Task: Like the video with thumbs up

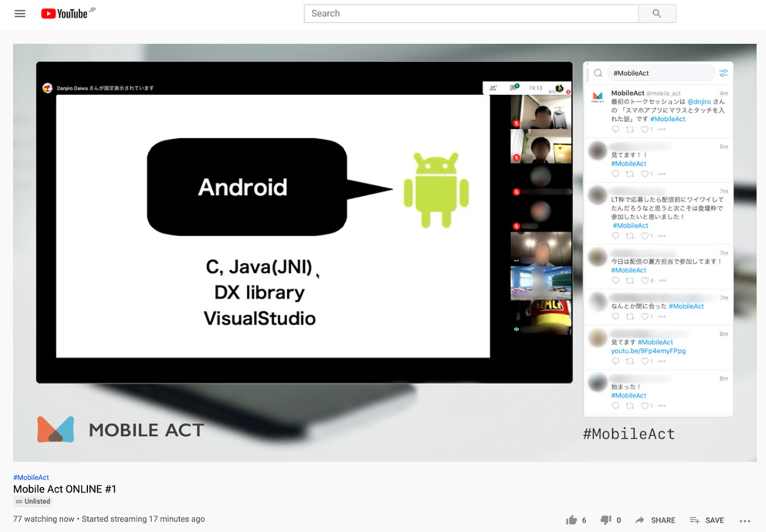Action: point(571,520)
